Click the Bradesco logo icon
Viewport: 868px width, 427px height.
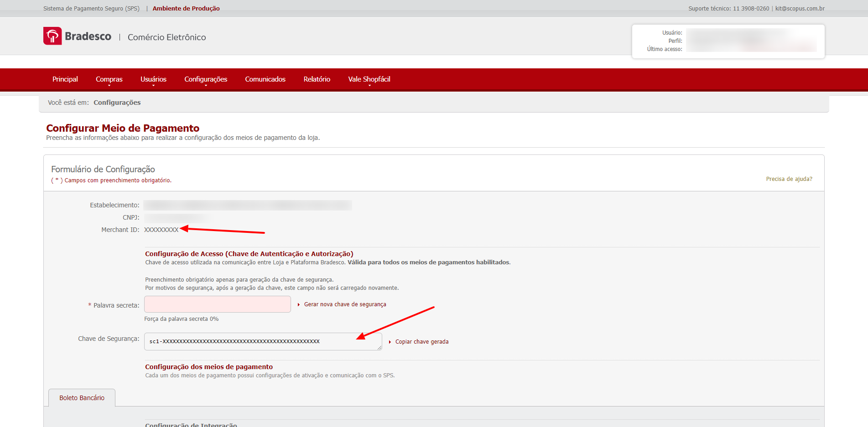pyautogui.click(x=52, y=36)
